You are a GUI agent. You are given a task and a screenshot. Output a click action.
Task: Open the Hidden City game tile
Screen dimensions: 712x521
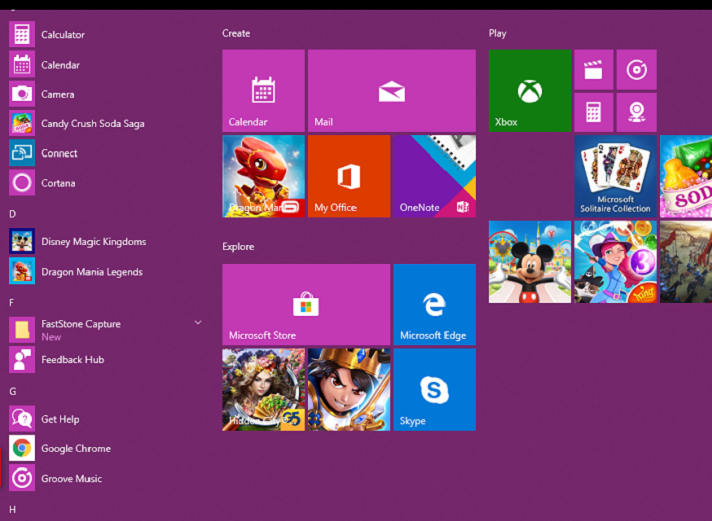pyautogui.click(x=263, y=390)
